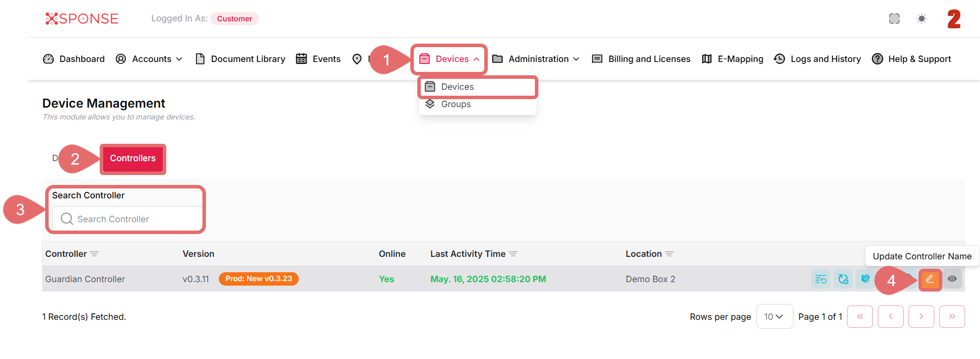Click the eye icon in Guardian Controller row
The height and width of the screenshot is (359, 980).
(952, 279)
